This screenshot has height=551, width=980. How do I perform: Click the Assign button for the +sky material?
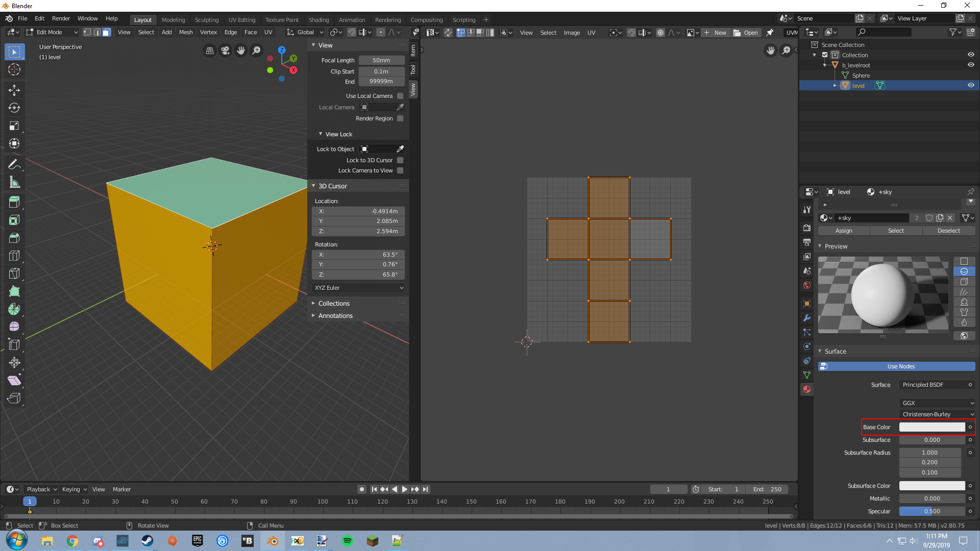(843, 231)
